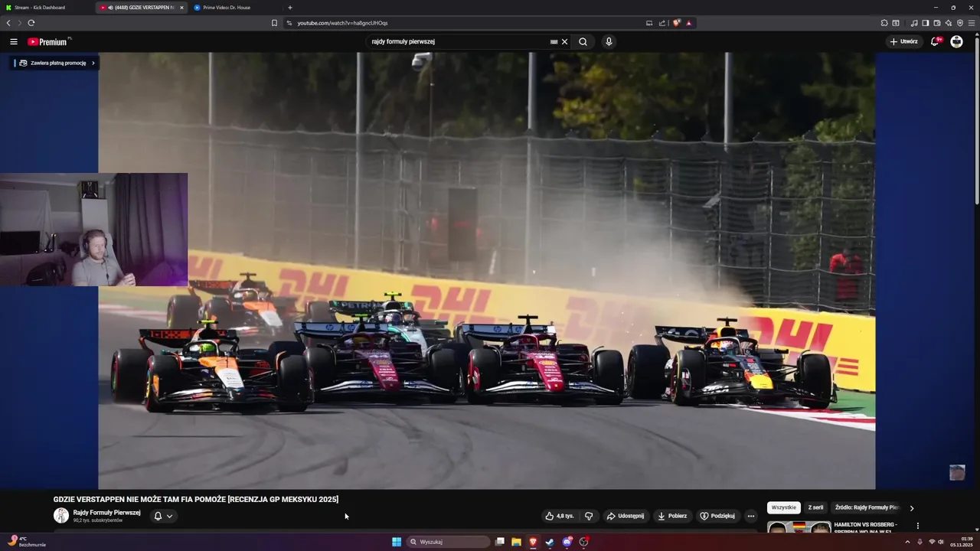
Task: Dislike the video
Action: click(588, 516)
